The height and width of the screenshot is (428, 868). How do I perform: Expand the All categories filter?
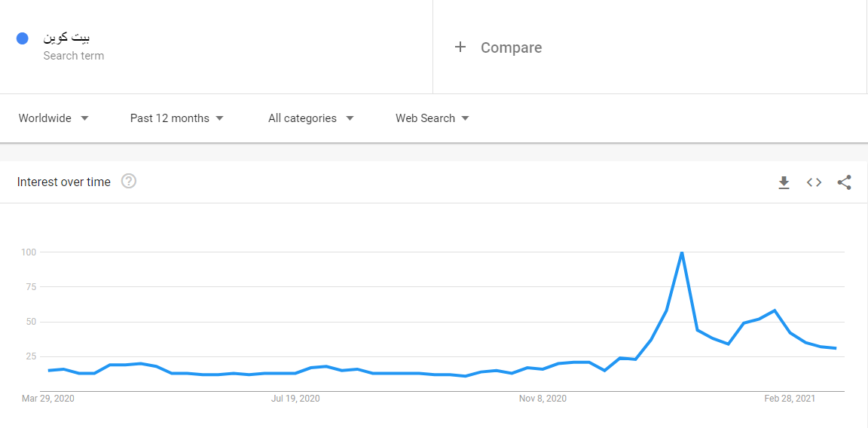[x=310, y=118]
